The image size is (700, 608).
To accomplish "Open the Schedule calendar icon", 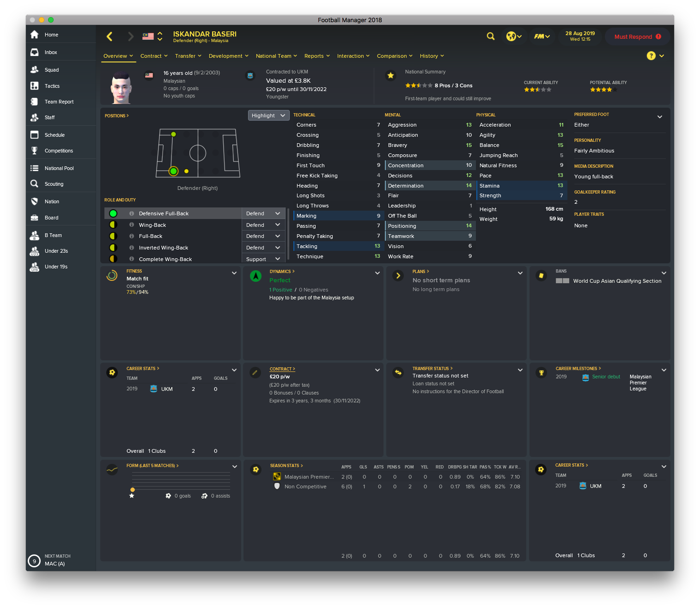I will 34,135.
